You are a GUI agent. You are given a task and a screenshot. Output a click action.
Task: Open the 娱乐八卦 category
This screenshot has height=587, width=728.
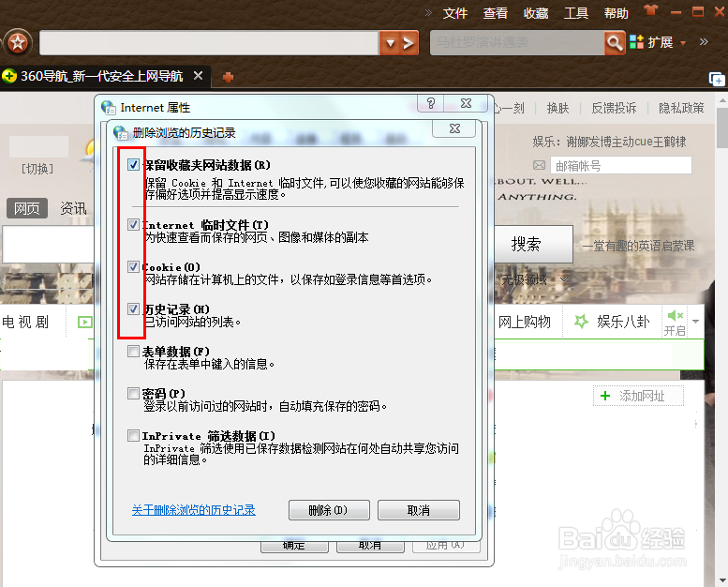point(623,322)
